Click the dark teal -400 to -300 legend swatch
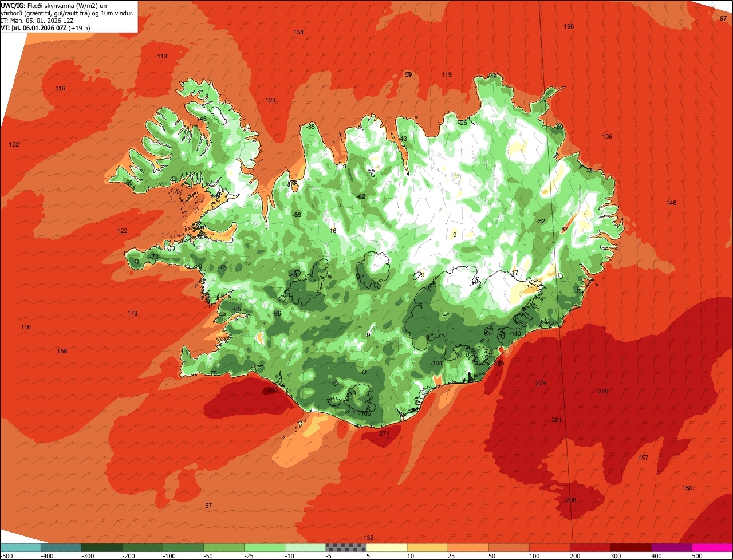 click(61, 547)
